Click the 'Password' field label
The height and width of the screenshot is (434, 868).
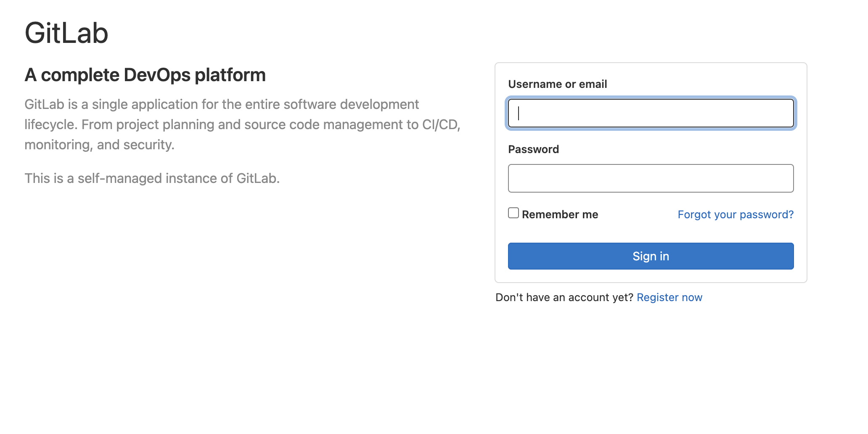point(533,149)
